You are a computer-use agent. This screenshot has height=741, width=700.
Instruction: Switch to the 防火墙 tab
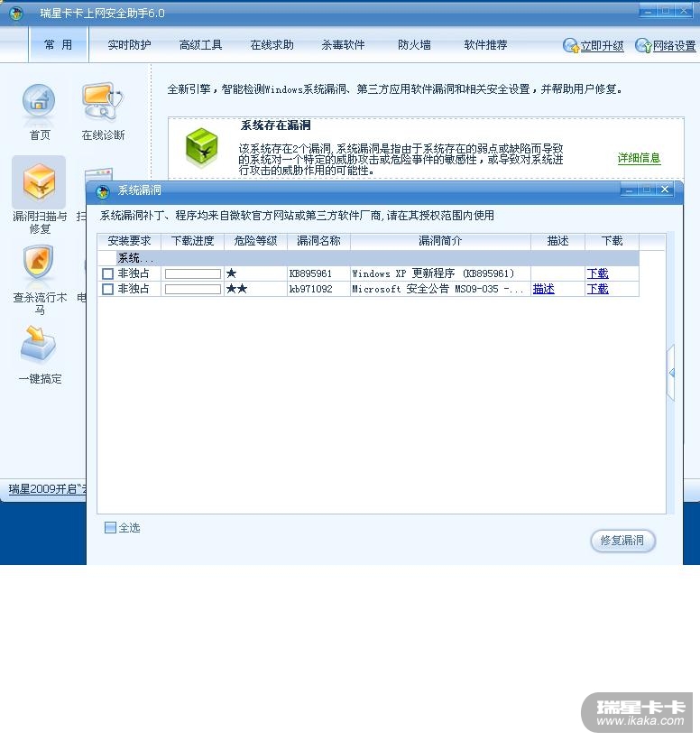click(414, 45)
